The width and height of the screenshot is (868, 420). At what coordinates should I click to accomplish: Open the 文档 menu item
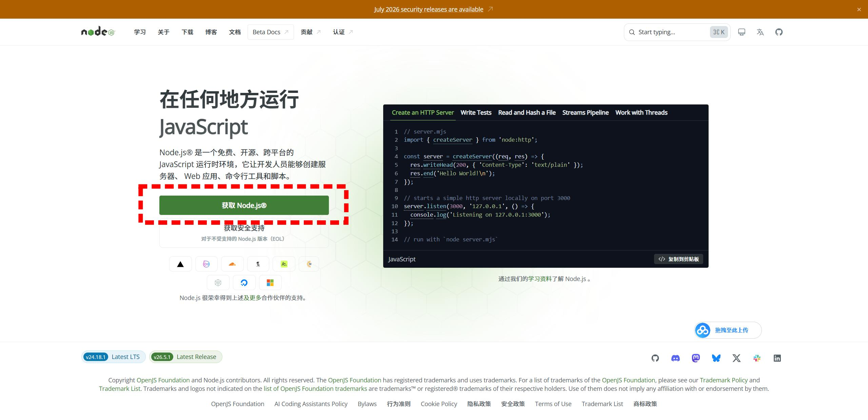click(235, 32)
